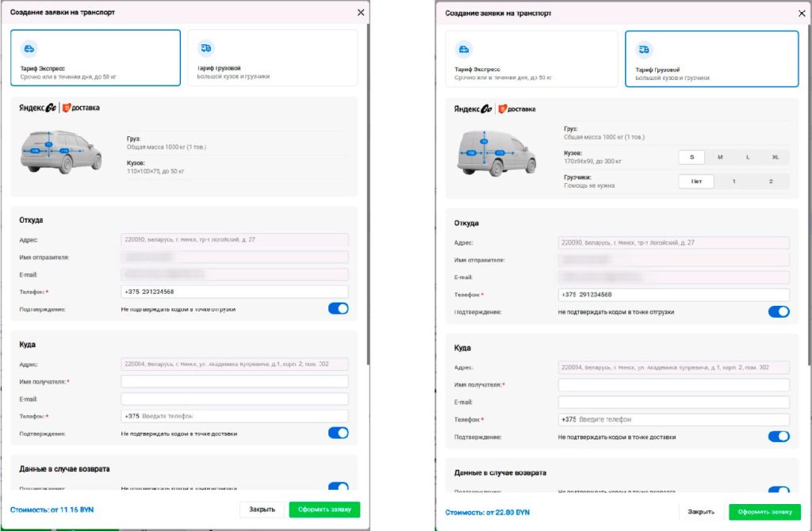Toggle pickup-point code confirmation in the left dialog
812x531 pixels.
(338, 308)
